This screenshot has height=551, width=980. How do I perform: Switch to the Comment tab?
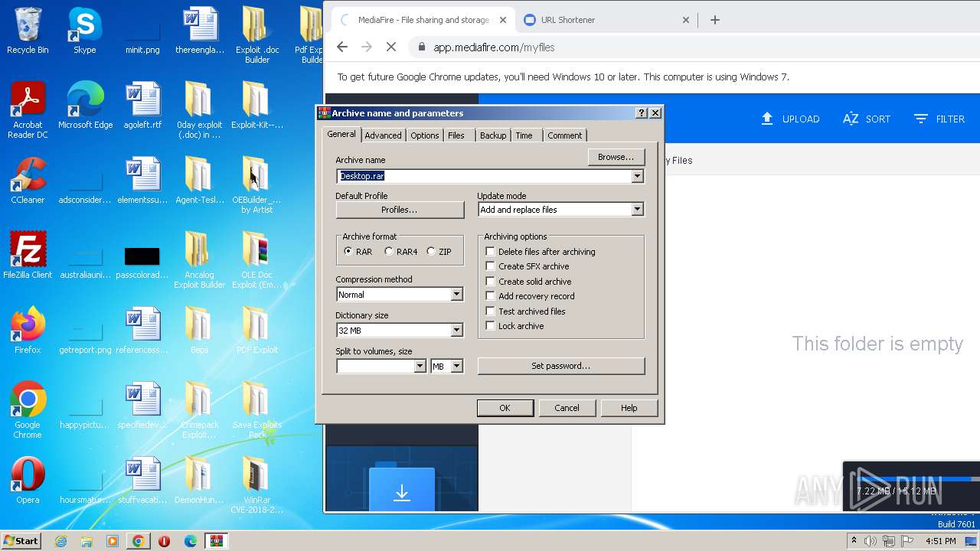point(565,135)
